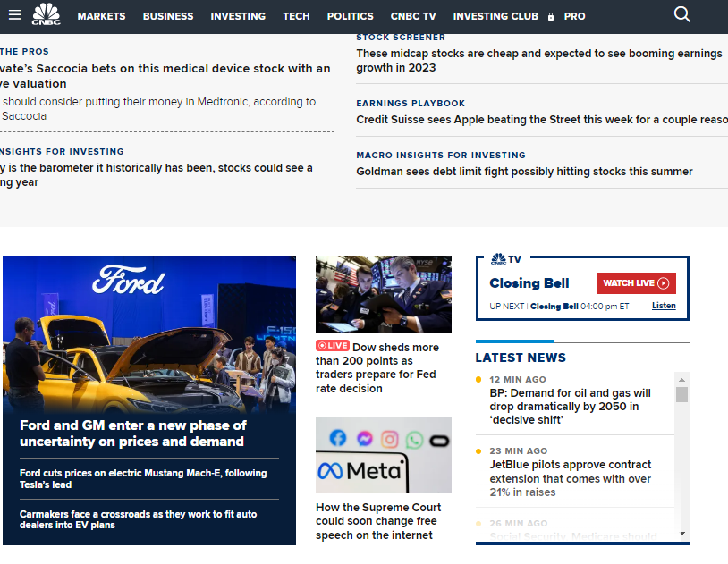Click MACRO INSIGHTS FOR INVESTING label
728x564 pixels.
(x=441, y=155)
